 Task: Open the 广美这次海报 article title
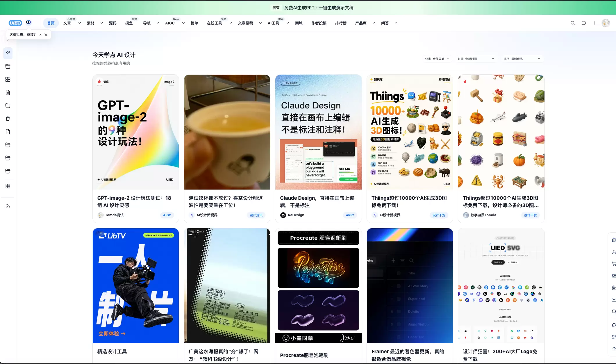coord(224,355)
